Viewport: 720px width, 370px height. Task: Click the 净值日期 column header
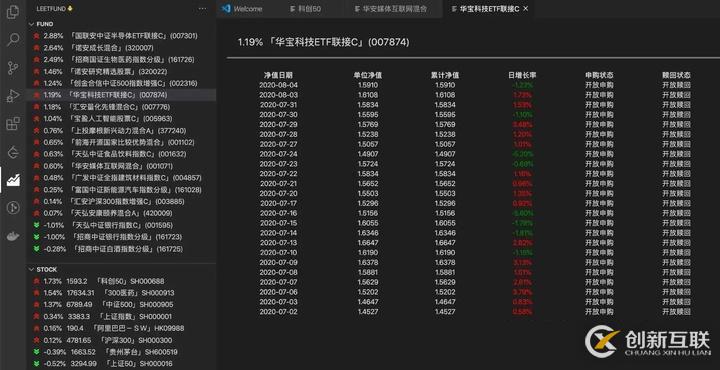278,75
